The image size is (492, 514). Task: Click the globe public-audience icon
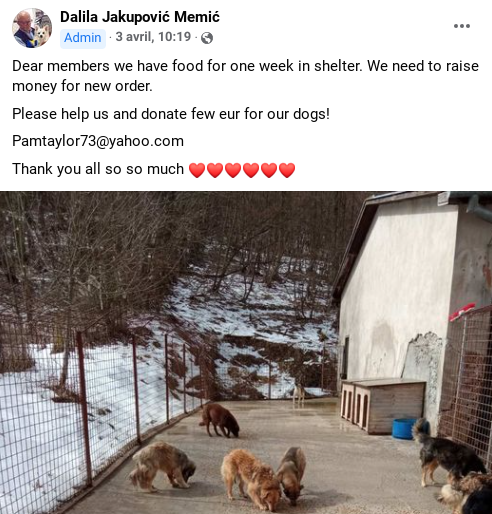tap(207, 38)
